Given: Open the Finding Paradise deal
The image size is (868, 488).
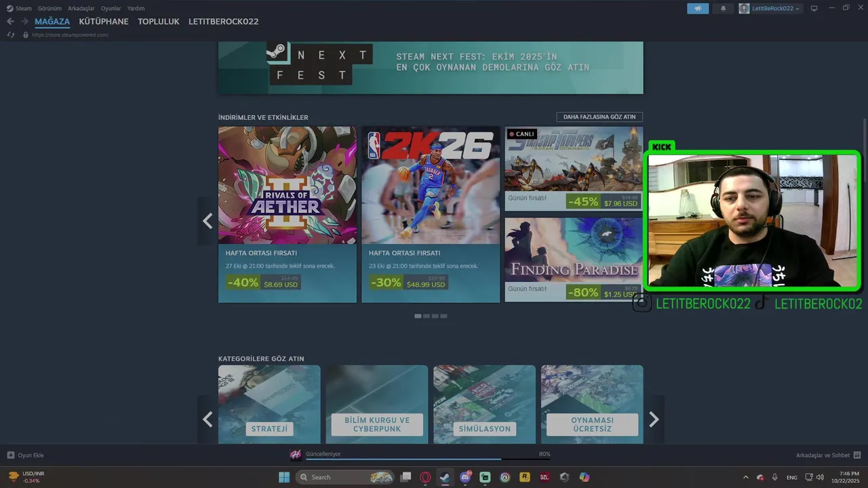Looking at the screenshot, I should [x=574, y=260].
